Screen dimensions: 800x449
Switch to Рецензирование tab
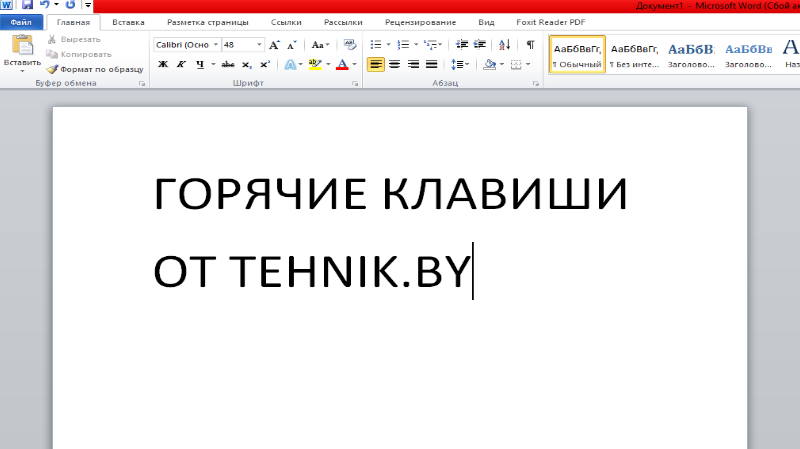420,22
